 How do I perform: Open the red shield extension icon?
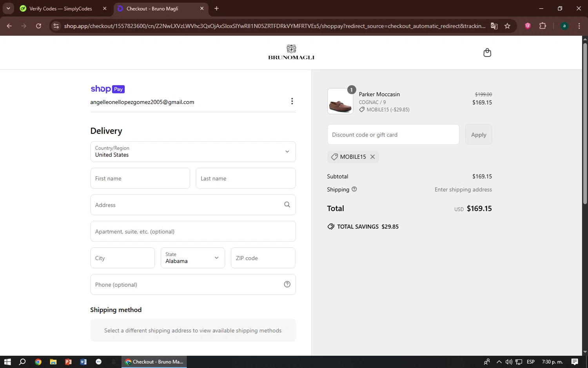click(528, 26)
